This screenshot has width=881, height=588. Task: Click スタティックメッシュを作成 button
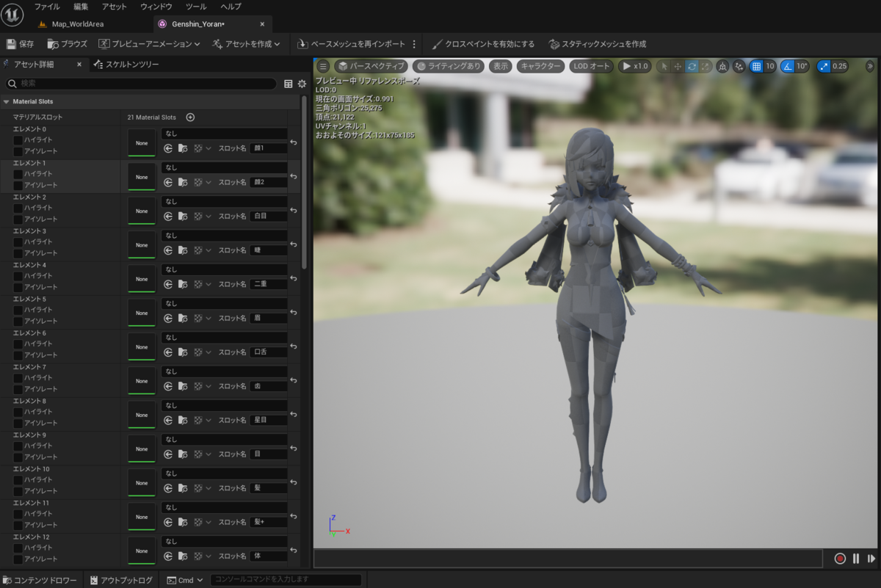click(597, 44)
